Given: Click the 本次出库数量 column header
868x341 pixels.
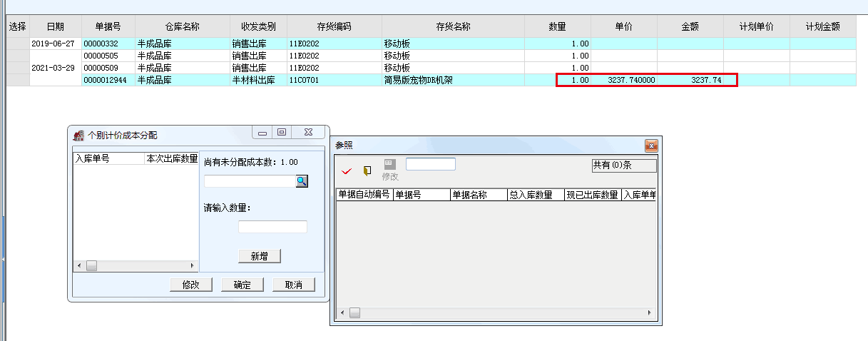Looking at the screenshot, I should [172, 159].
